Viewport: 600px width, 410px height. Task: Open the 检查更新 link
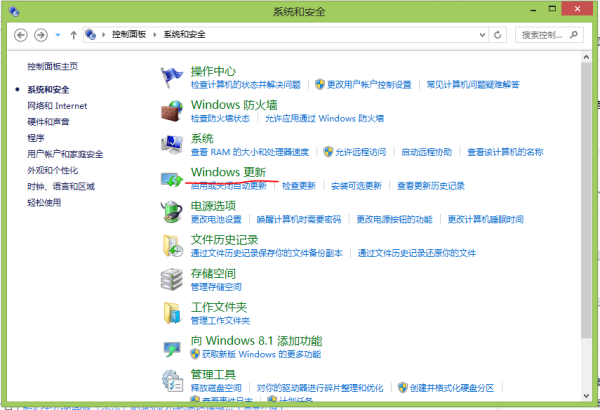pyautogui.click(x=298, y=186)
